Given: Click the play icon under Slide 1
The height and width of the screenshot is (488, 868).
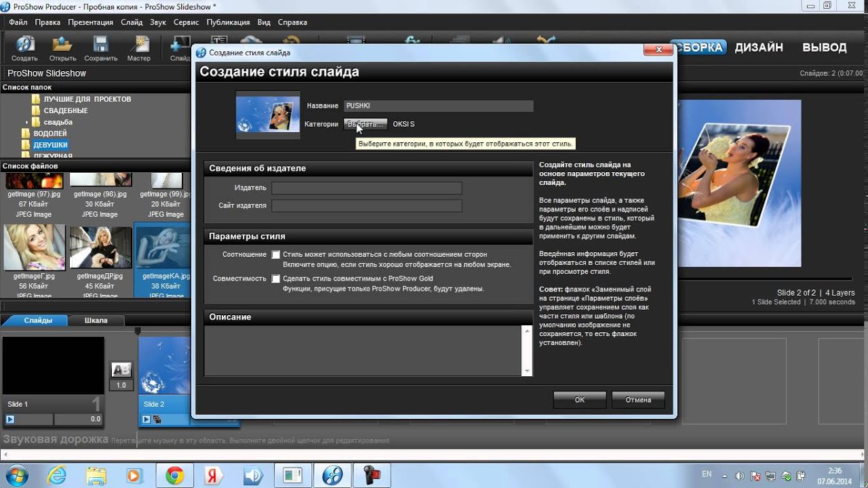Looking at the screenshot, I should [x=10, y=420].
